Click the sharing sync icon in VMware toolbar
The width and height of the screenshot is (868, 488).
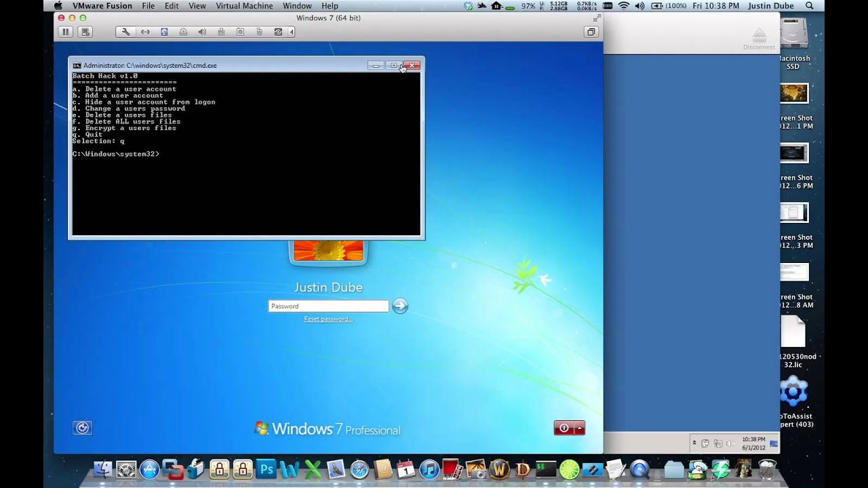coord(278,32)
